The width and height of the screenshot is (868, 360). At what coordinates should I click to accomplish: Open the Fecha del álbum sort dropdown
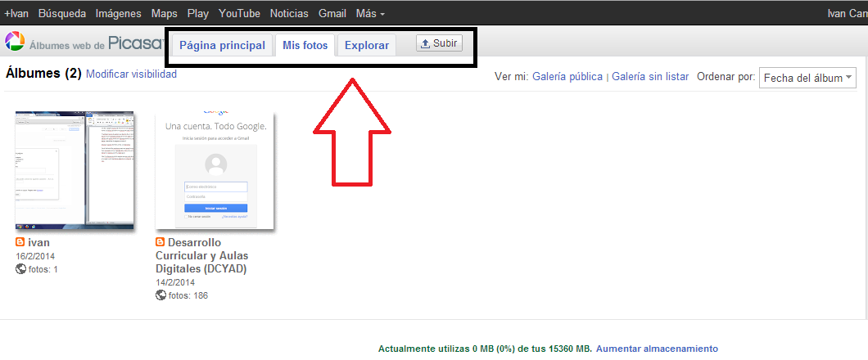click(807, 78)
